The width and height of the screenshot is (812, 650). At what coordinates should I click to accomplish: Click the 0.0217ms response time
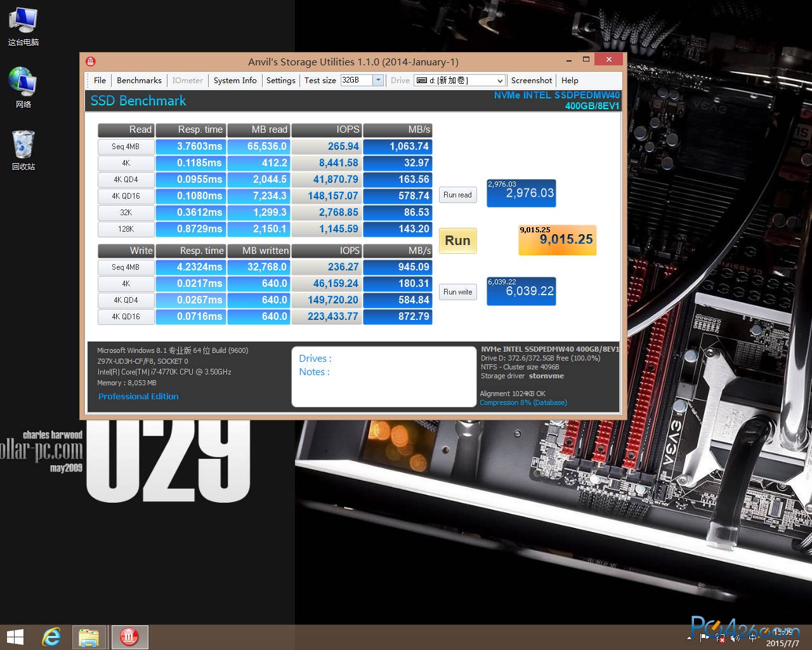(190, 284)
